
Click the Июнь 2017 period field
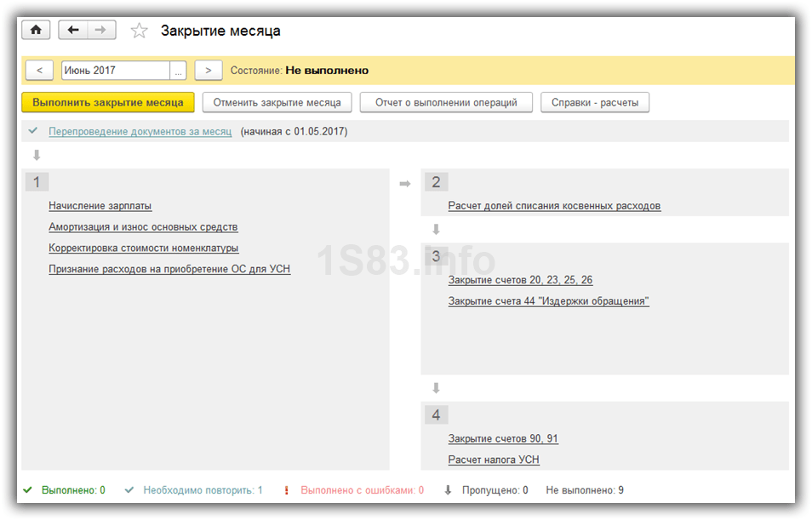(x=115, y=71)
